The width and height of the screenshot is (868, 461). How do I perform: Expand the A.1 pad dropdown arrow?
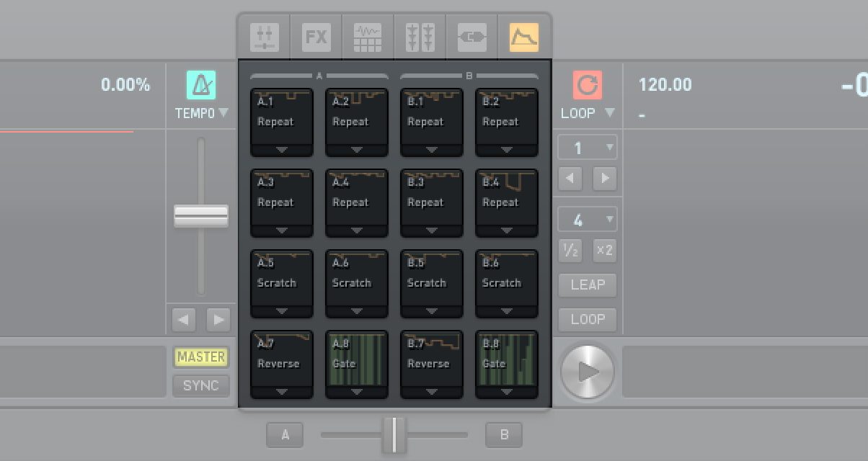point(282,151)
